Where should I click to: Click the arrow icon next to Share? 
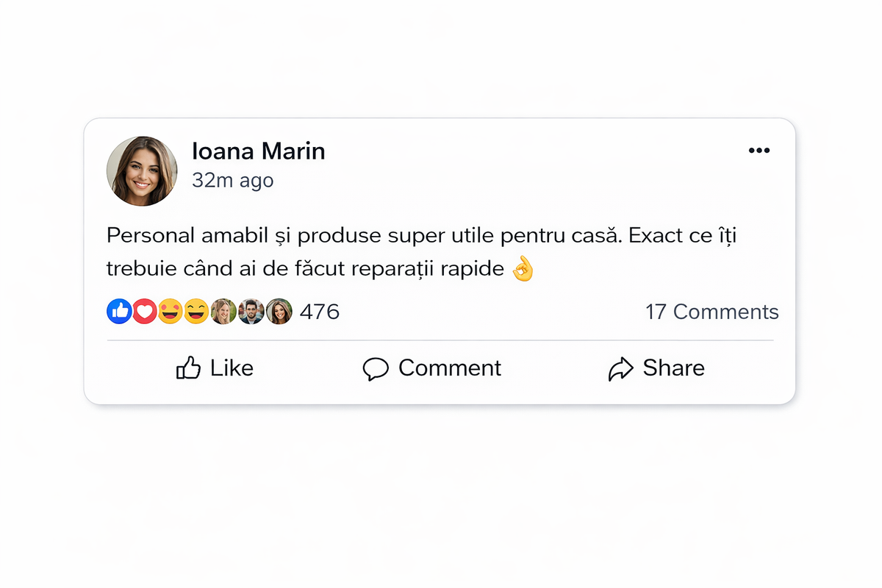(x=621, y=367)
